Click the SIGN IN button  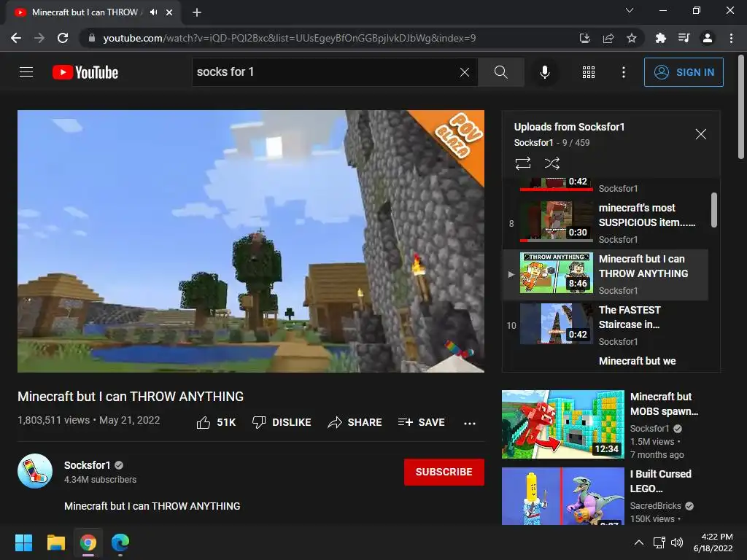684,72
